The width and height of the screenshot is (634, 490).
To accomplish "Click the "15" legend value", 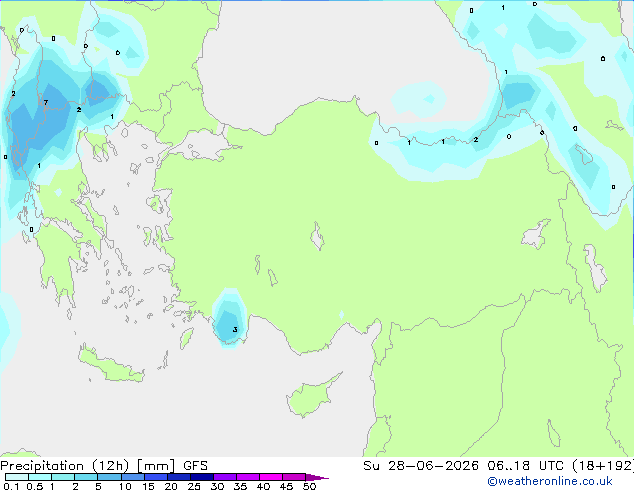I will click(148, 486).
